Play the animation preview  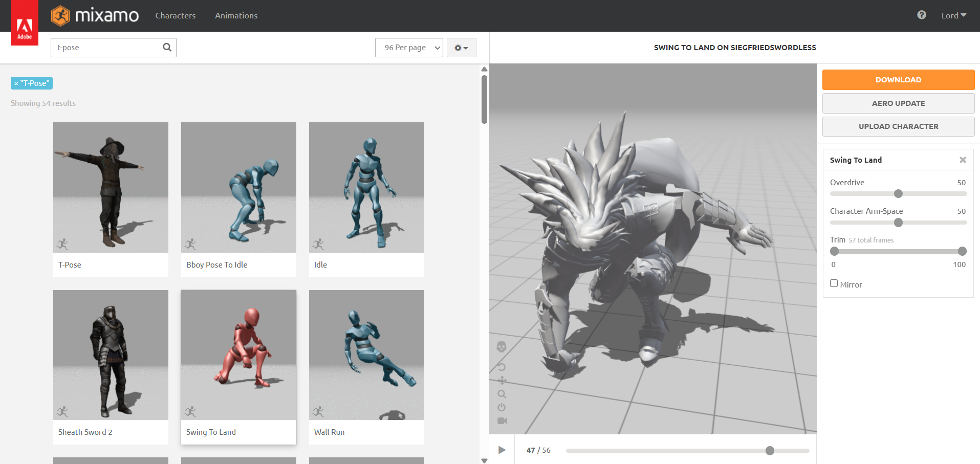click(x=502, y=450)
